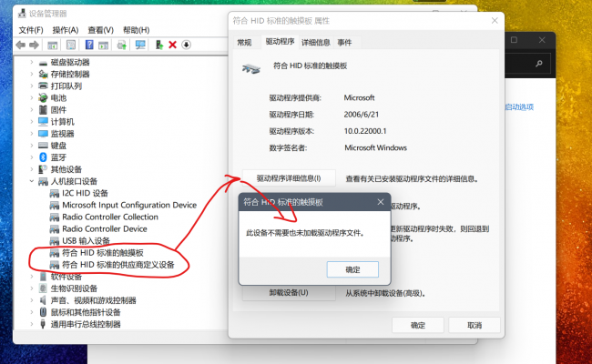
Task: Click the biometric device icon beside 生物识别设备
Action: pyautogui.click(x=43, y=288)
